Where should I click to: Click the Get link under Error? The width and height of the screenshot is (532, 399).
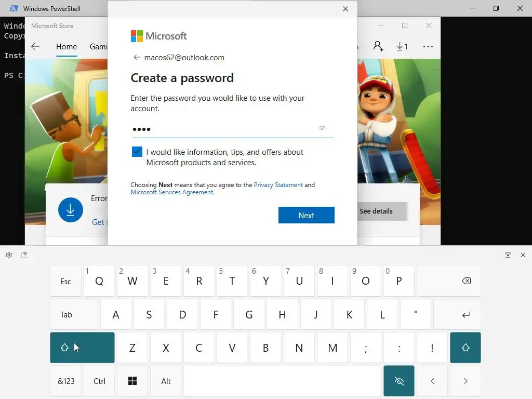[x=98, y=222]
